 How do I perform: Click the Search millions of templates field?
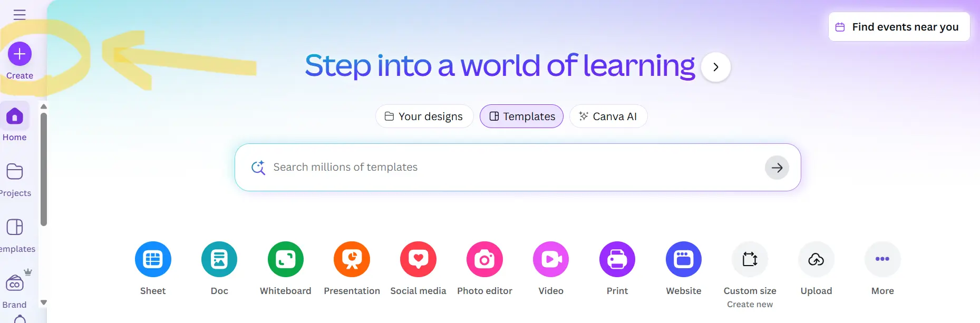pyautogui.click(x=506, y=168)
